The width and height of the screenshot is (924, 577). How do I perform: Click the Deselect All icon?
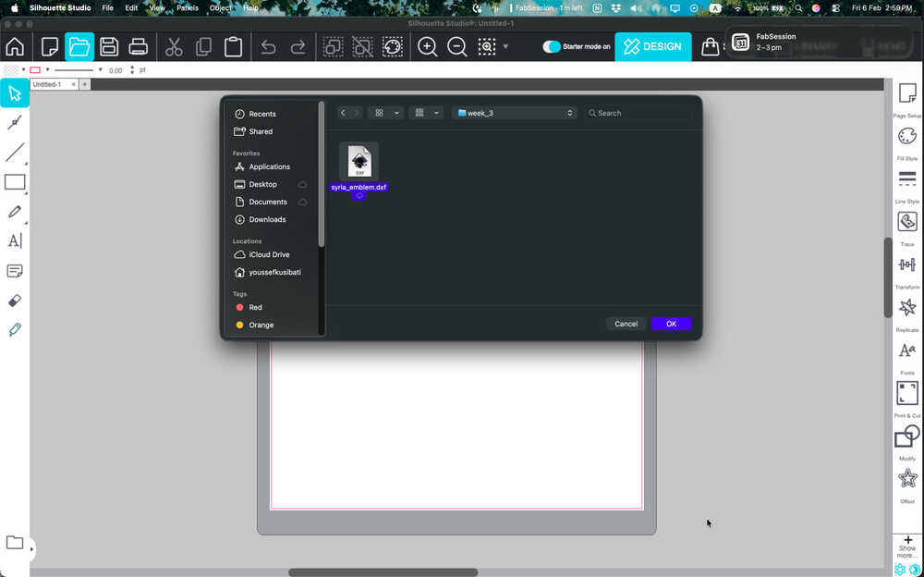point(362,46)
